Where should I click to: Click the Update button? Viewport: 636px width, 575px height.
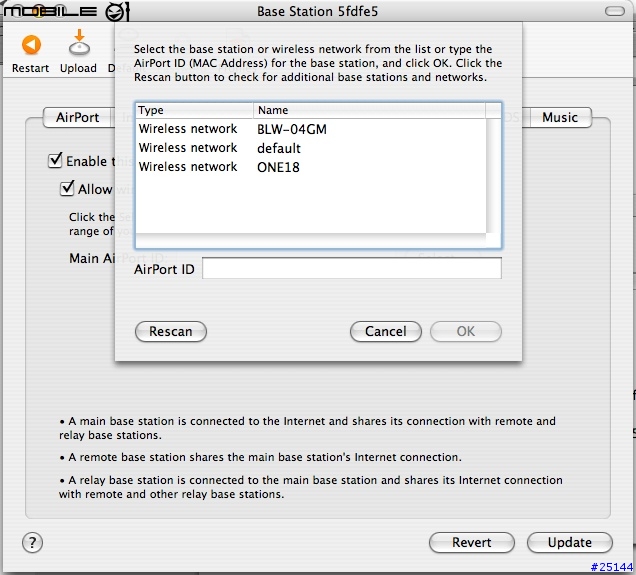[x=569, y=543]
